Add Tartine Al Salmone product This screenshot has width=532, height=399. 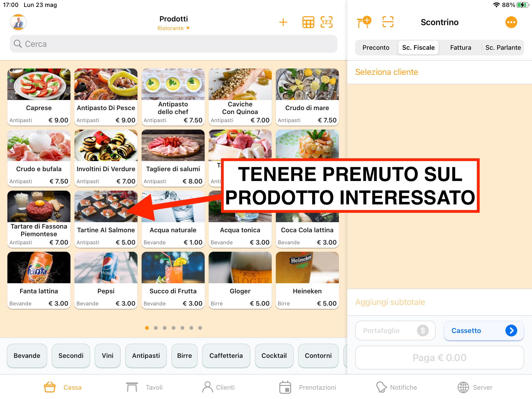106,219
